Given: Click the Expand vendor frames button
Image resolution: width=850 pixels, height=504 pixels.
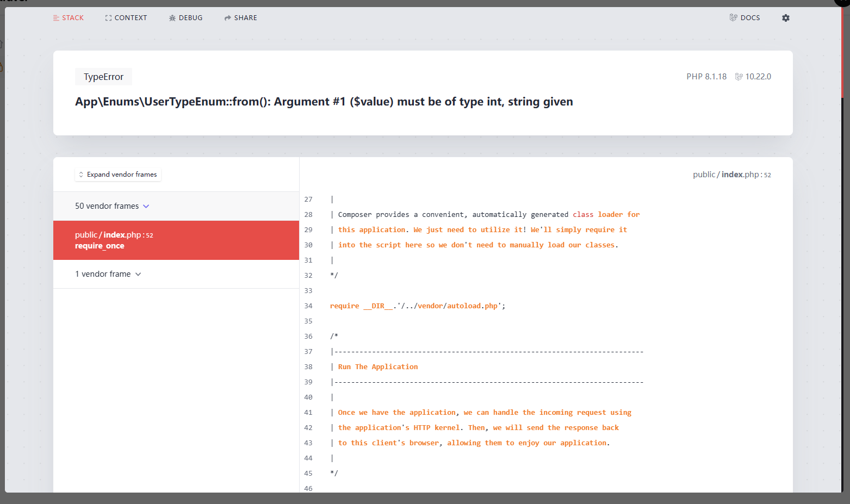Looking at the screenshot, I should (x=117, y=174).
